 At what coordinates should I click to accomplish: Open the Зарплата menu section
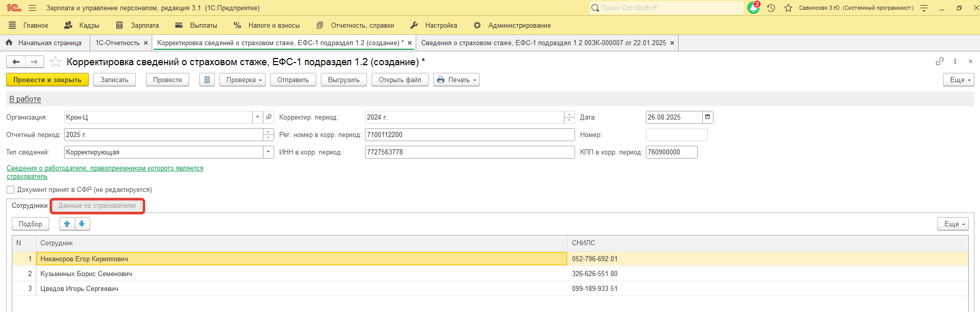[138, 26]
